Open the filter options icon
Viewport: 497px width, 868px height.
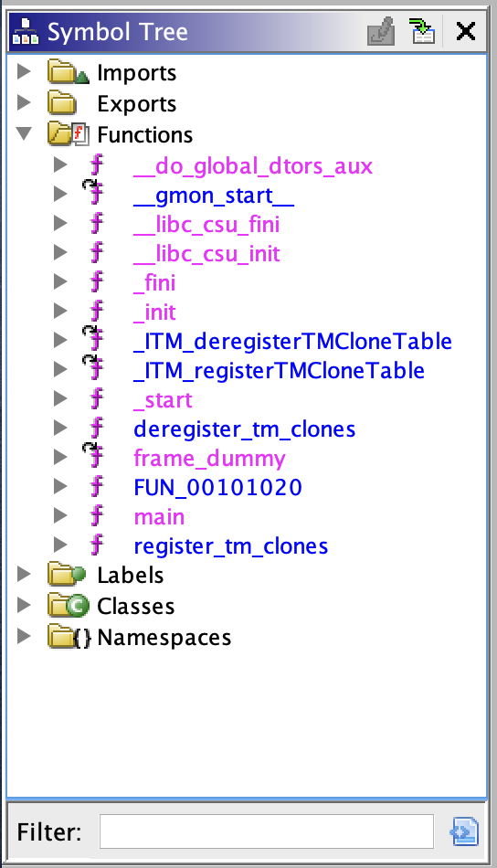[465, 831]
